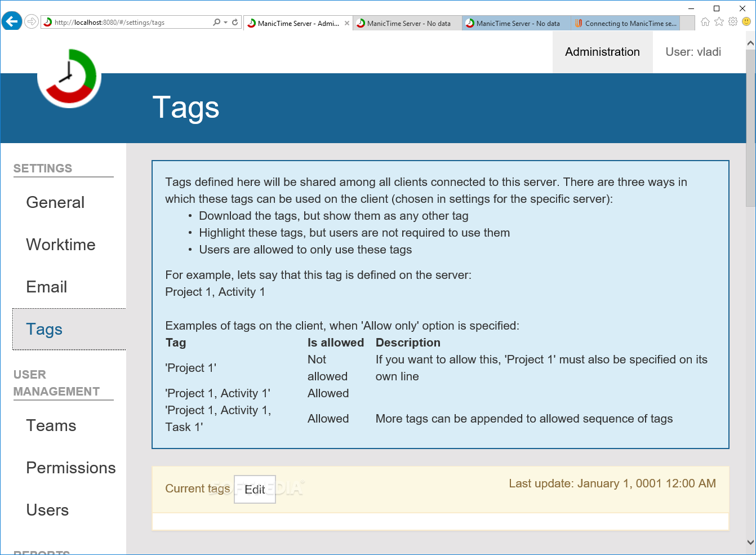
Task: Click the vertical scrollbar thumb
Action: tap(750, 128)
